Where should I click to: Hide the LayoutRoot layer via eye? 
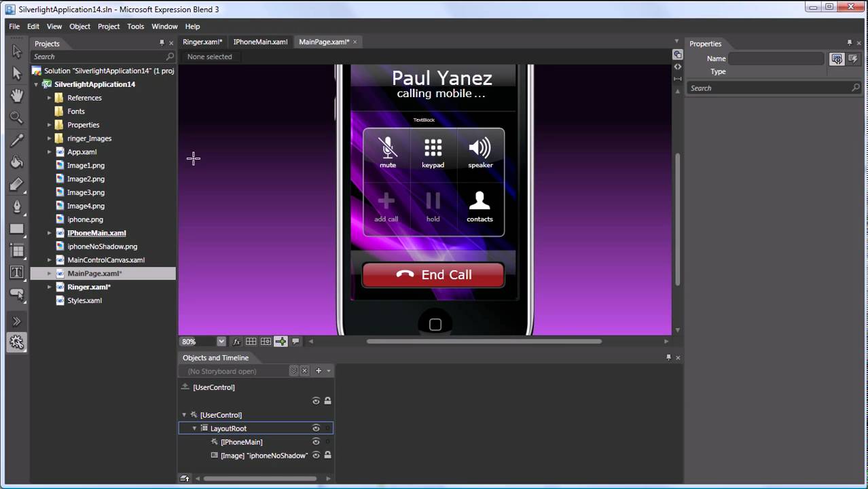(316, 429)
